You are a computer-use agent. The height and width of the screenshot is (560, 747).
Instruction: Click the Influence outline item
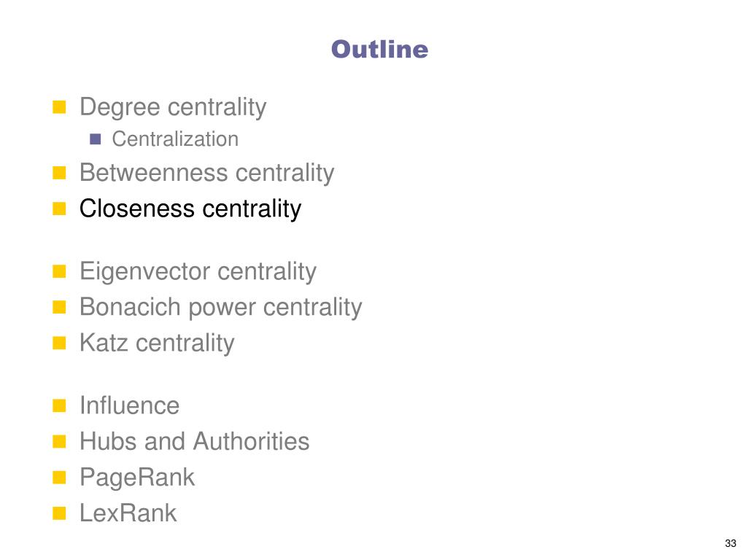[x=130, y=405]
